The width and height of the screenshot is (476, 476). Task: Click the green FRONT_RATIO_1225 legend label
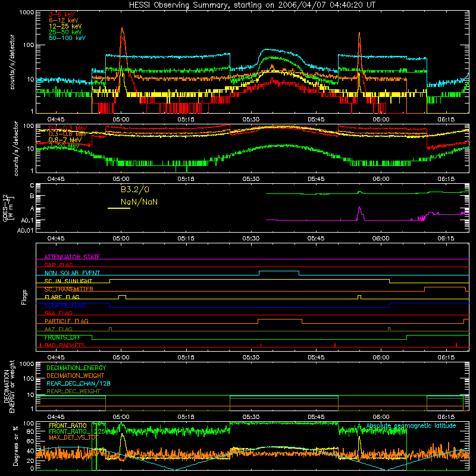pos(77,431)
